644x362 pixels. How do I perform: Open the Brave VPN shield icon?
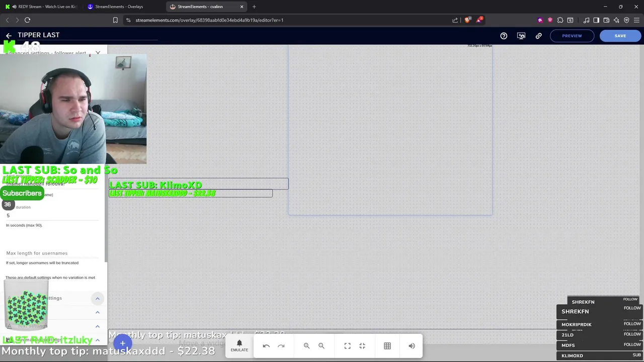click(x=626, y=20)
